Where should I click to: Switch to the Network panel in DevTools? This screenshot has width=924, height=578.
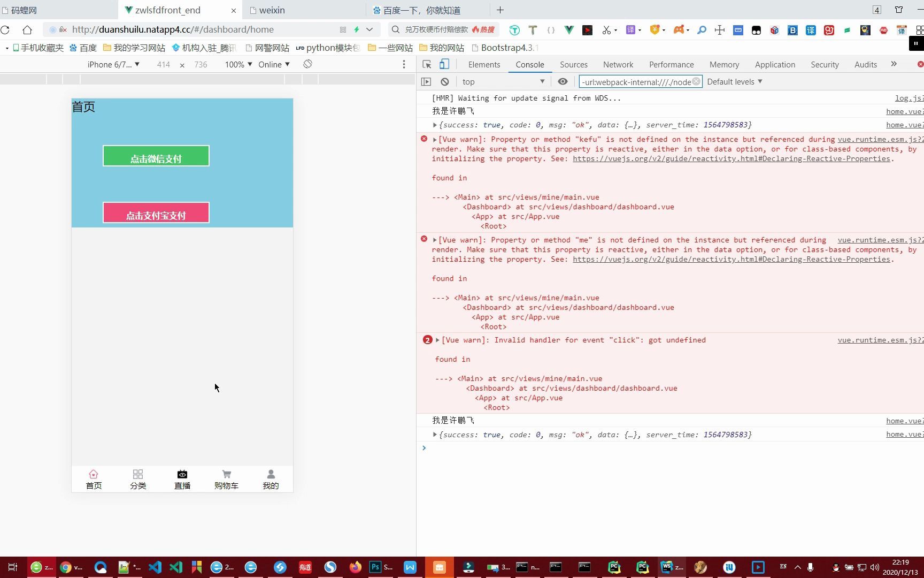click(618, 64)
